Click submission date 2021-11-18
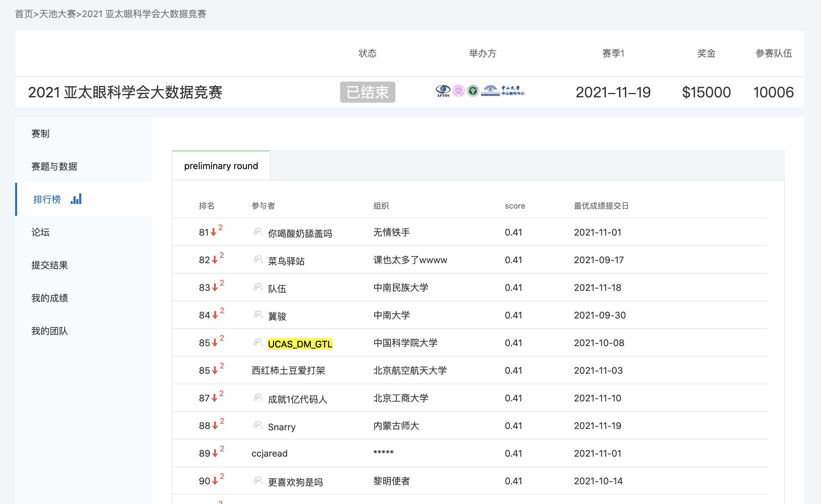The image size is (821, 504). point(597,287)
